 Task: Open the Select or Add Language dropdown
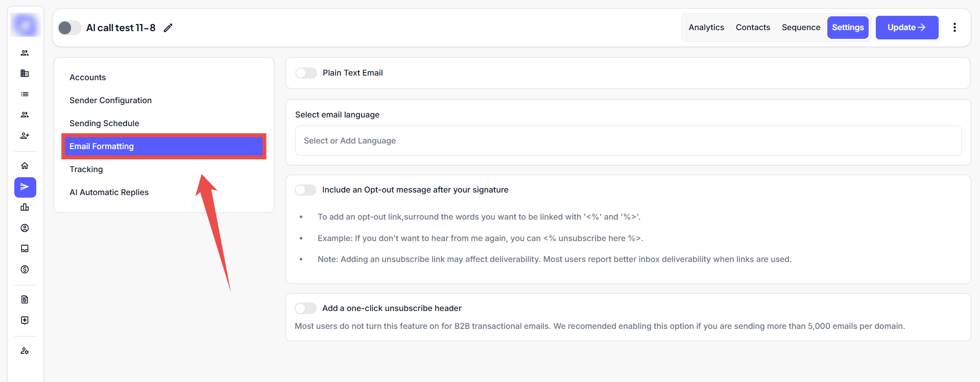[x=628, y=141]
